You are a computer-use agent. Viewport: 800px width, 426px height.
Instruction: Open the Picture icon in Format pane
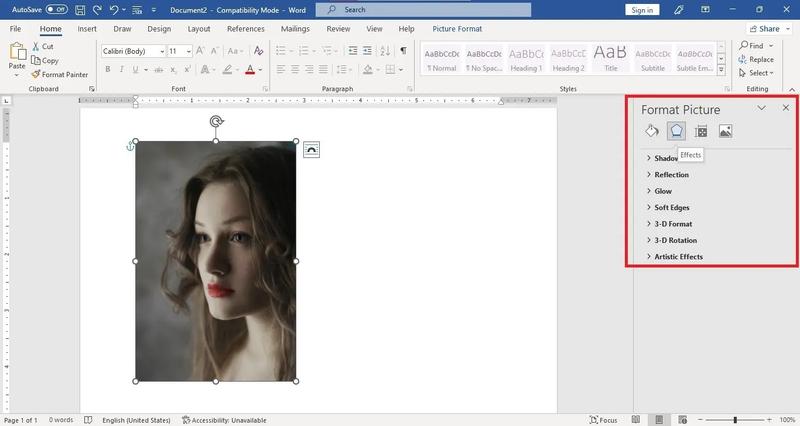click(726, 131)
